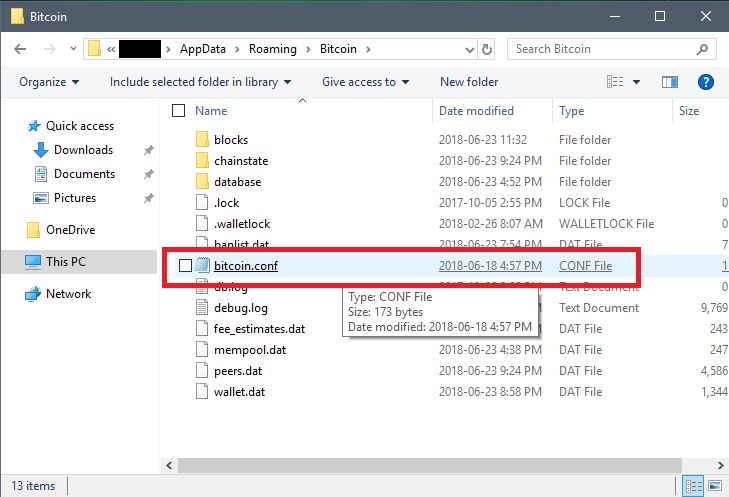Screen dimensions: 729x497
Task: Click the mempool.dat file icon
Action: (202, 349)
